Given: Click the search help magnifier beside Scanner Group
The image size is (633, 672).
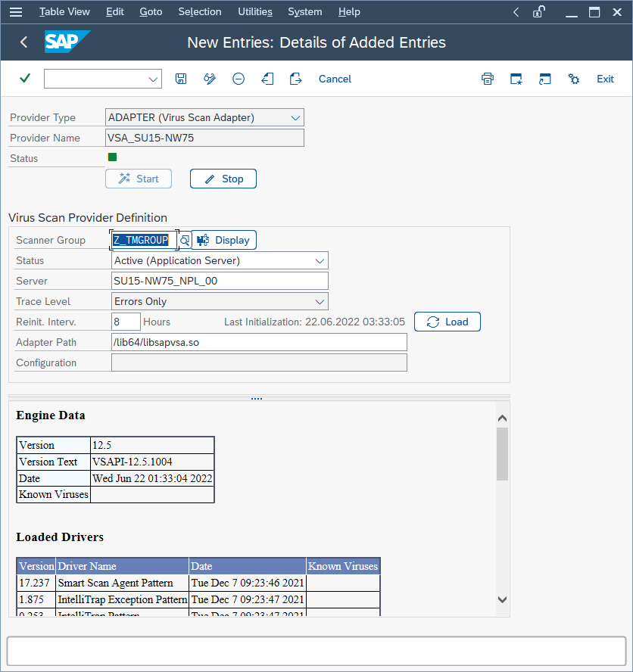Looking at the screenshot, I should [183, 239].
